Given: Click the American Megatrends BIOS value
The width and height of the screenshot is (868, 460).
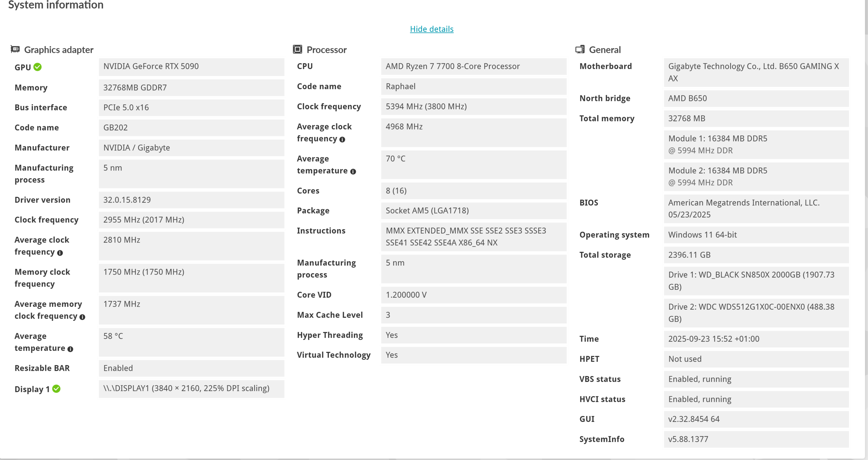Looking at the screenshot, I should 756,208.
